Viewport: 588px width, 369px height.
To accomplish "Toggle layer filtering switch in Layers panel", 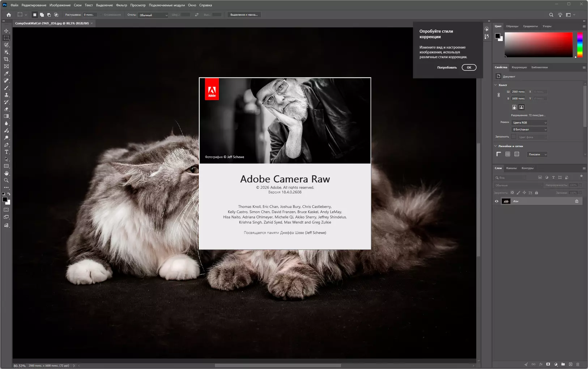I will (x=581, y=177).
